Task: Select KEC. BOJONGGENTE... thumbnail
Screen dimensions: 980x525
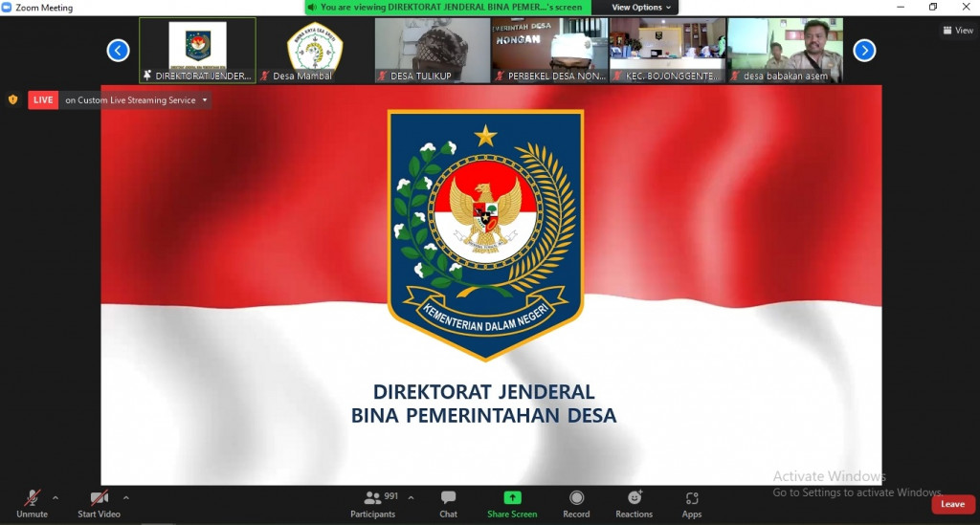Action: pos(667,50)
